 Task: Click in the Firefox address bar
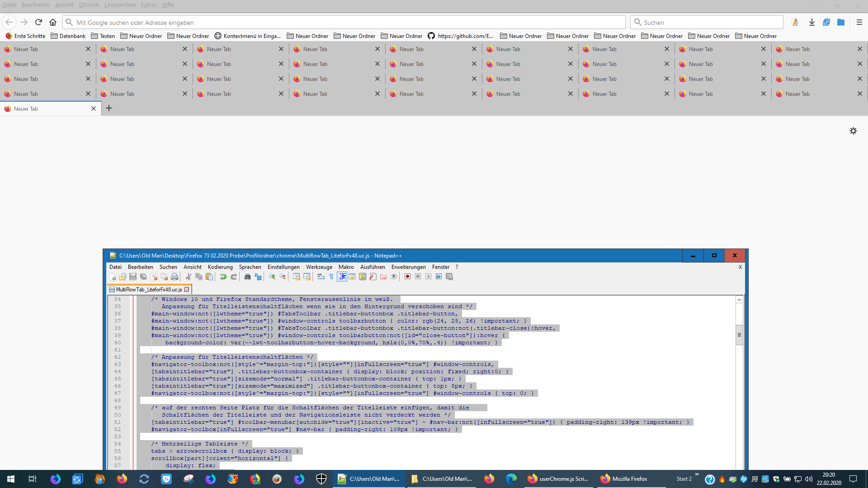point(344,22)
